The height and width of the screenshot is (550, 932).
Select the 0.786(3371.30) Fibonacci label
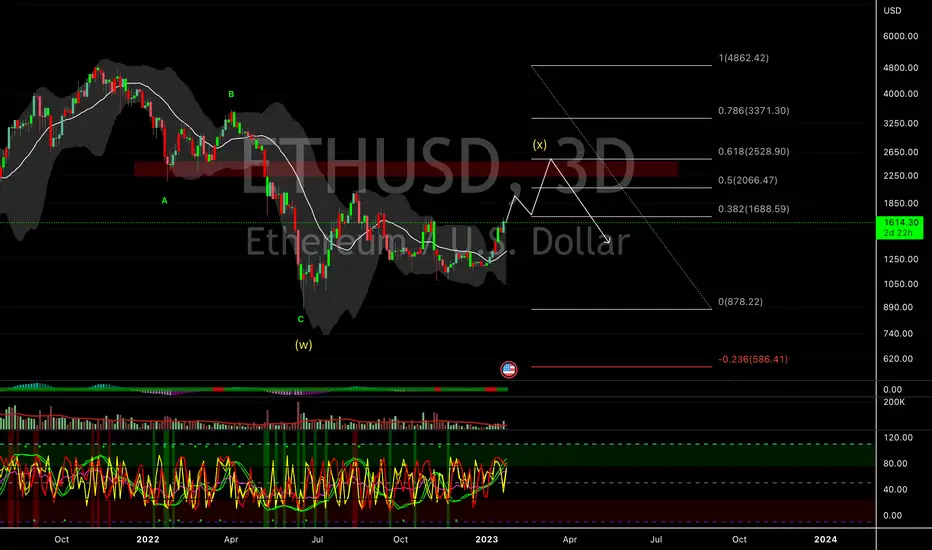click(x=753, y=111)
